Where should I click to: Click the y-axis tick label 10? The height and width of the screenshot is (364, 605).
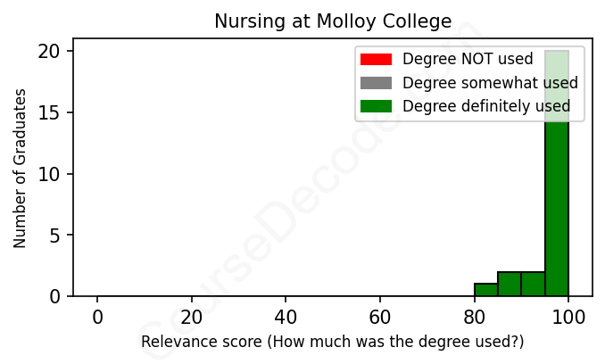(x=50, y=174)
